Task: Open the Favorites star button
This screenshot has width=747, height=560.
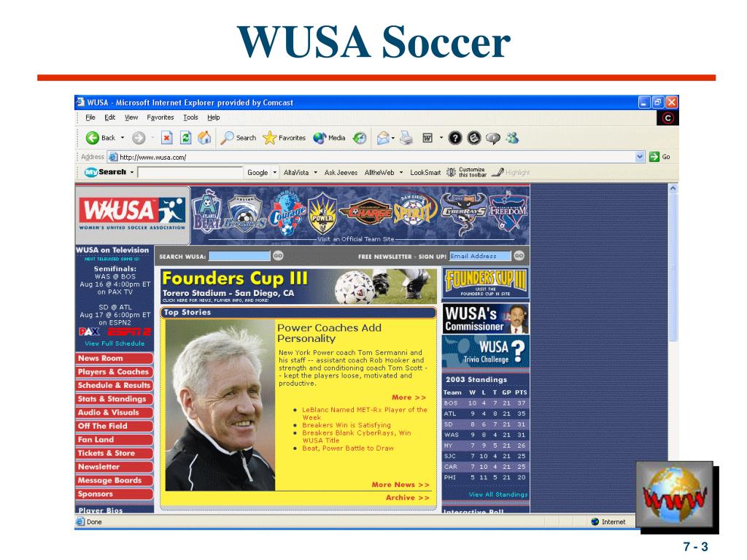Action: (285, 138)
